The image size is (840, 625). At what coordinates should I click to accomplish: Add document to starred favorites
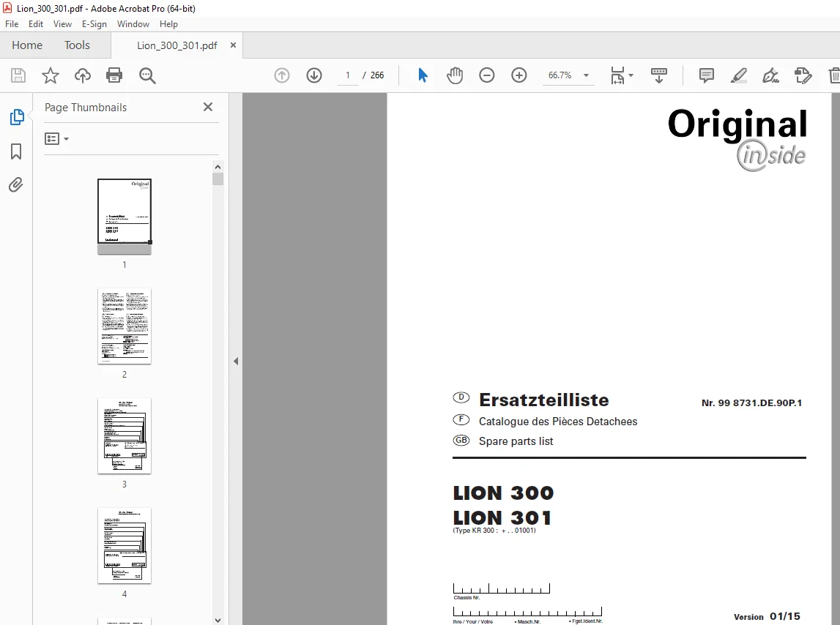point(51,75)
